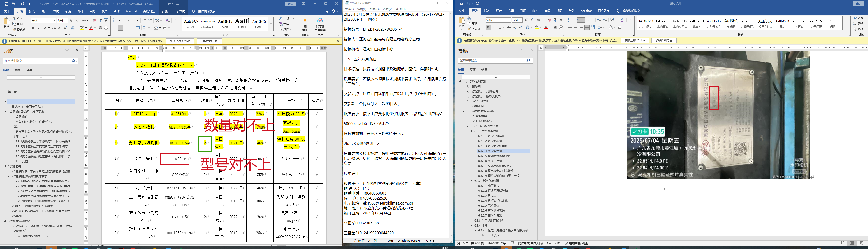The width and height of the screenshot is (868, 249).
Task: Open font size dropdown in left Word
Action: [66, 21]
